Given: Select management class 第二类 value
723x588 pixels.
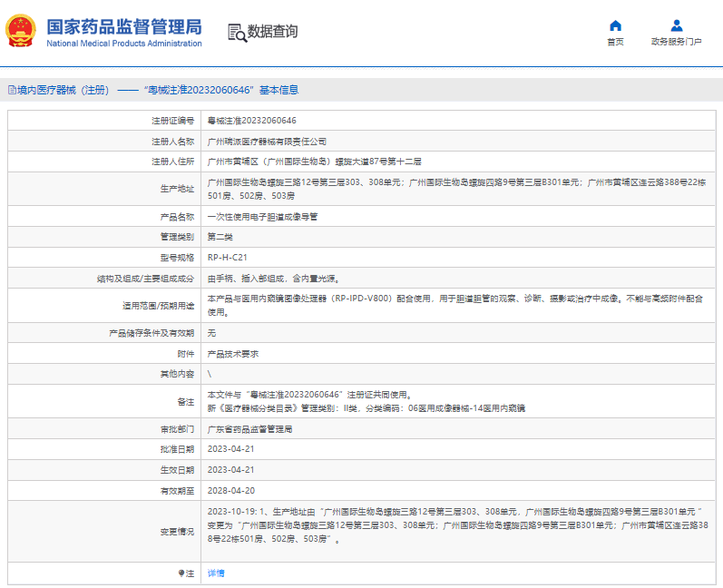Looking at the screenshot, I should click(220, 237).
